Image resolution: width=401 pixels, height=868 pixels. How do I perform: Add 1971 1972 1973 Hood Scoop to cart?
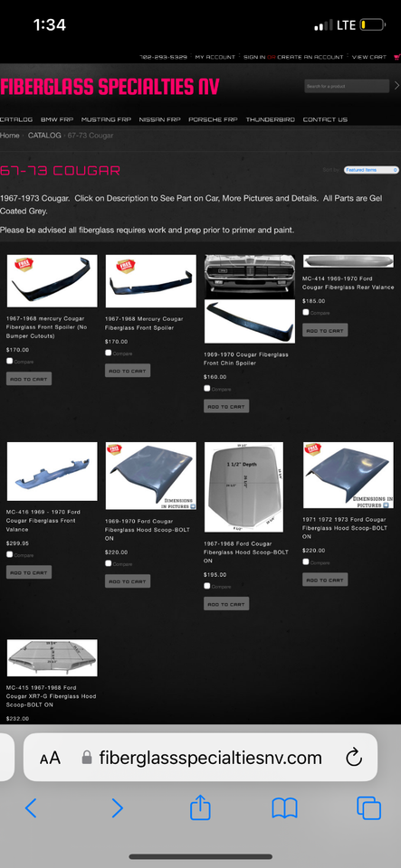coord(325,580)
